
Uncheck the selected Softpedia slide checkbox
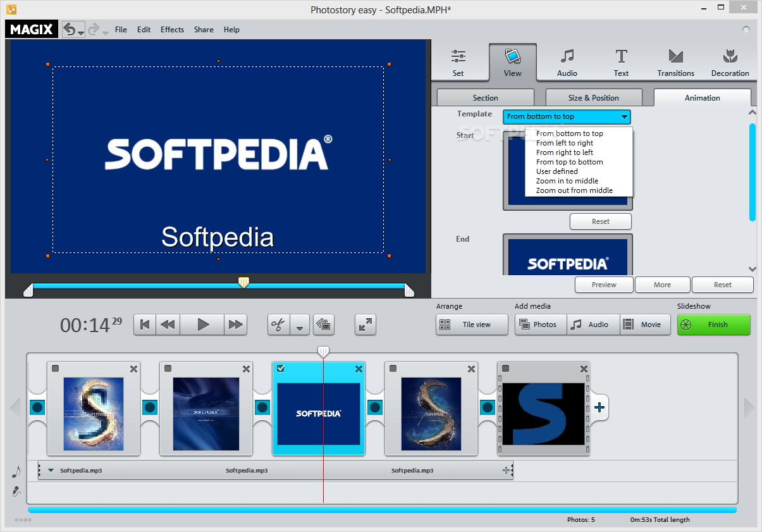pos(281,369)
